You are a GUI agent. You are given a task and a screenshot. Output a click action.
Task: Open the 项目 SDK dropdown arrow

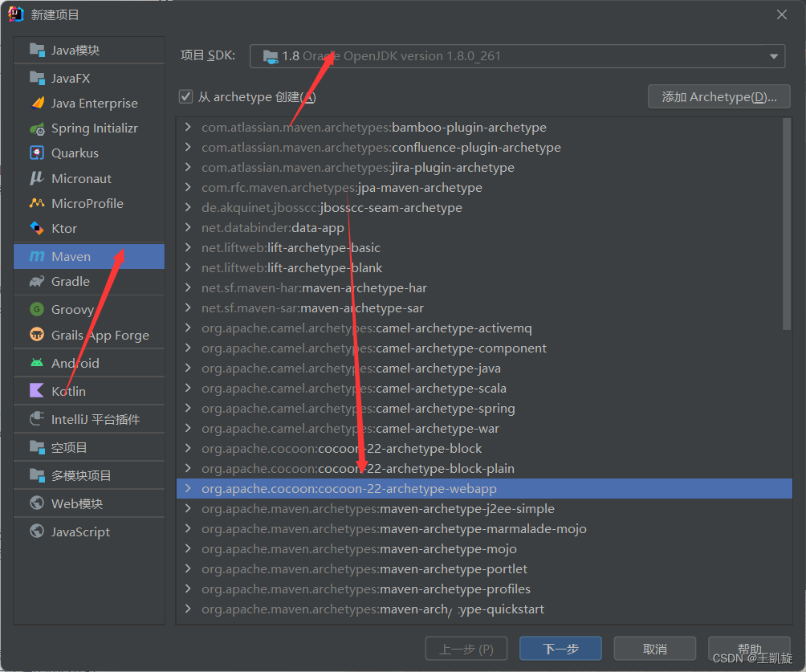tap(774, 56)
